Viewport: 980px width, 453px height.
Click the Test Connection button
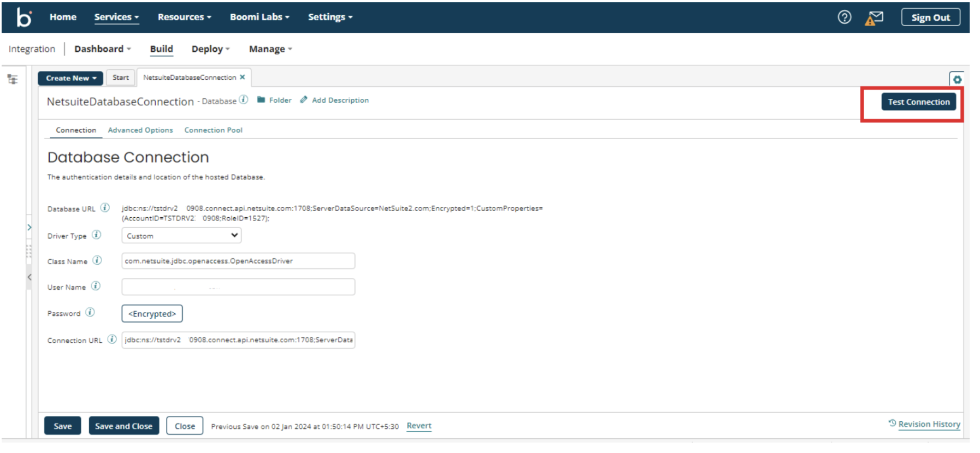tap(918, 102)
